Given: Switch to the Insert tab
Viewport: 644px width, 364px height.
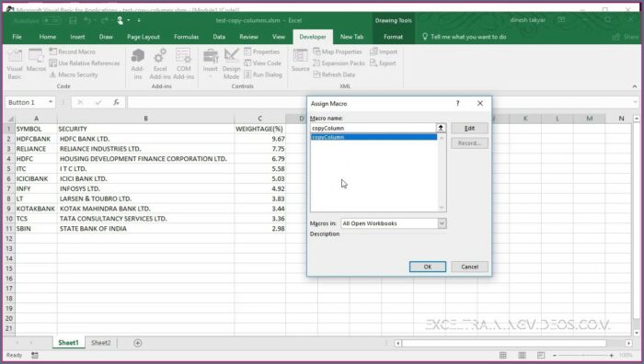Looking at the screenshot, I should [x=77, y=37].
